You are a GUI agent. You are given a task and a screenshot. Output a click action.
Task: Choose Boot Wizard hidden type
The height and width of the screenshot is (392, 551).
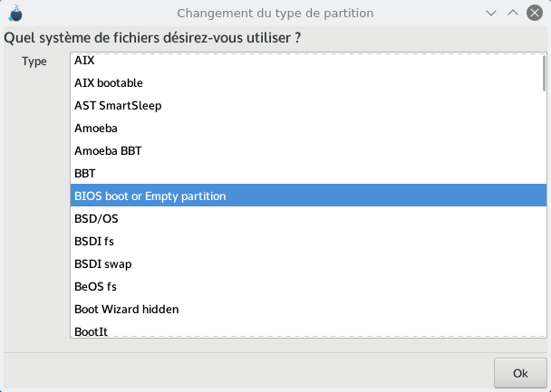click(308, 310)
